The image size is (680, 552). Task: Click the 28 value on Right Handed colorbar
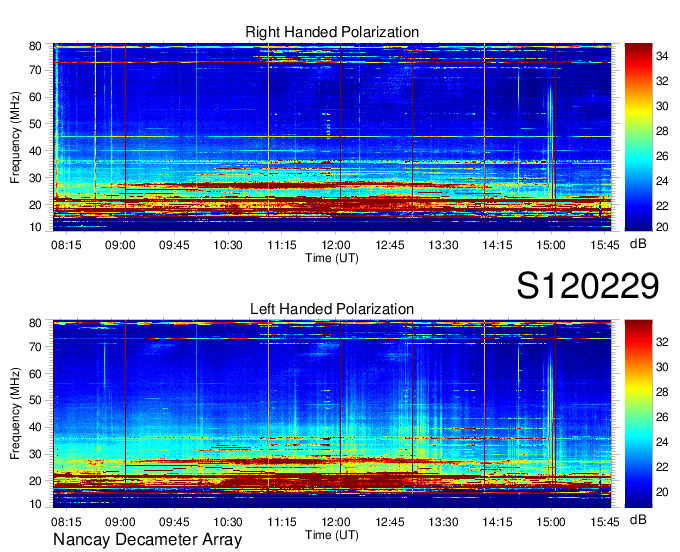(662, 131)
